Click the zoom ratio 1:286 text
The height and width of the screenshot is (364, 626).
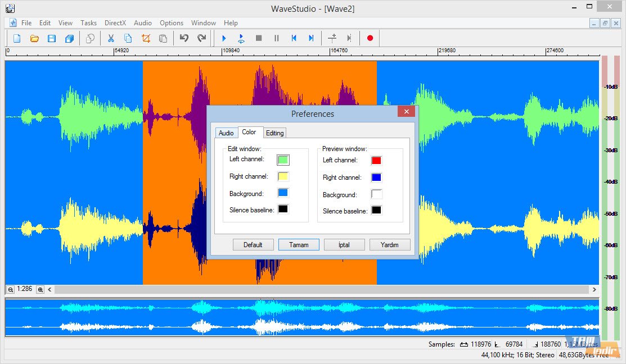pos(24,289)
